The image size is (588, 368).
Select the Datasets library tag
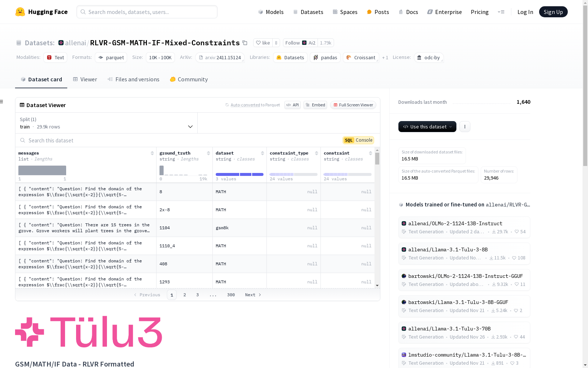point(290,57)
